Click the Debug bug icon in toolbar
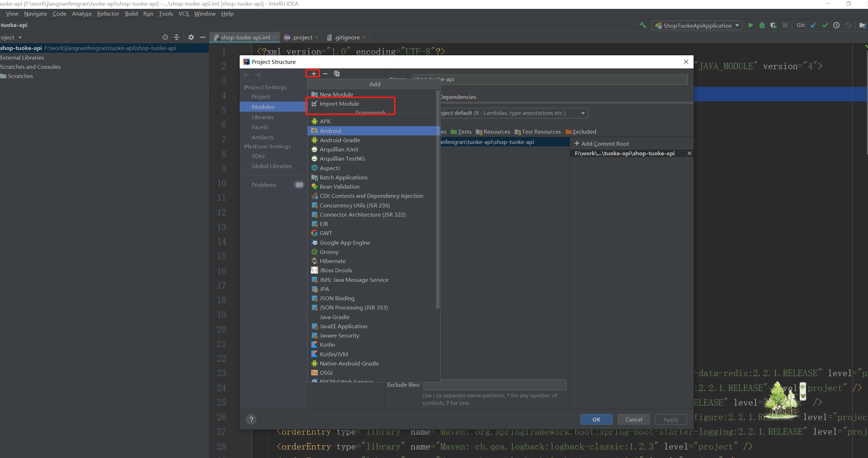The width and height of the screenshot is (868, 458). pyautogui.click(x=762, y=26)
